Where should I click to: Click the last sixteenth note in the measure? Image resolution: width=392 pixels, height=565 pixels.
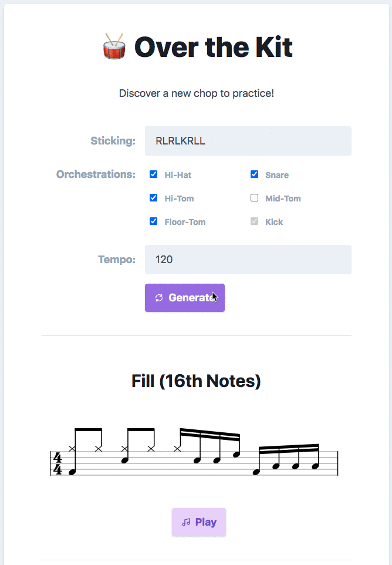[x=315, y=466]
